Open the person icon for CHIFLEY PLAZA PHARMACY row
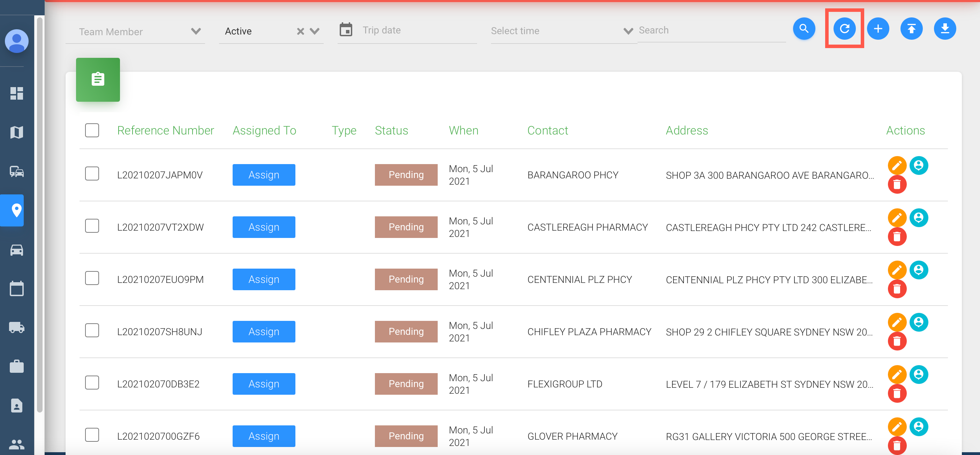This screenshot has width=980, height=455. tap(919, 322)
